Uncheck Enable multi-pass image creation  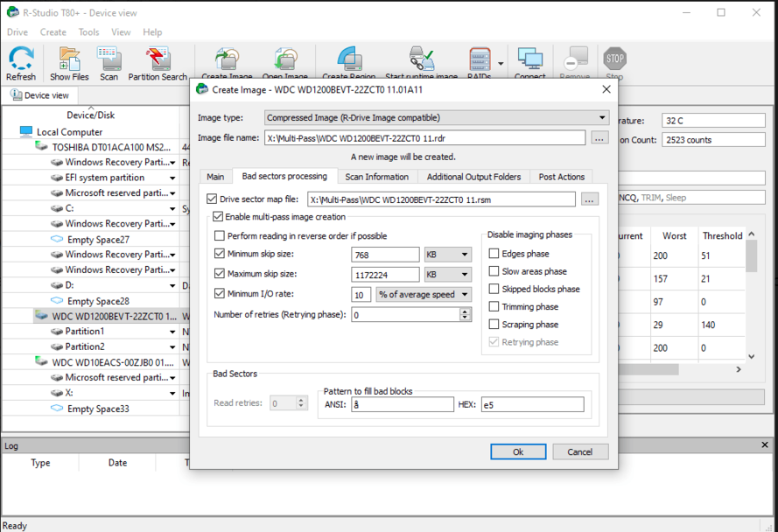[218, 217]
